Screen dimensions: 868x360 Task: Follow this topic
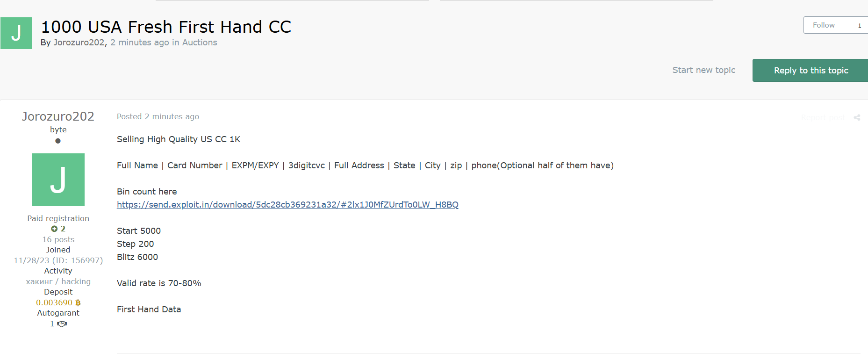[824, 25]
